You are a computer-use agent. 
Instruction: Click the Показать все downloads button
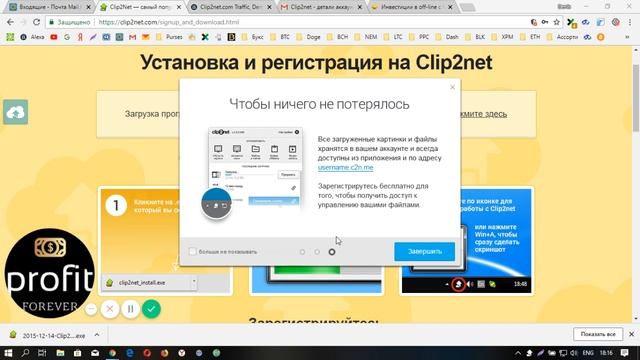598,334
